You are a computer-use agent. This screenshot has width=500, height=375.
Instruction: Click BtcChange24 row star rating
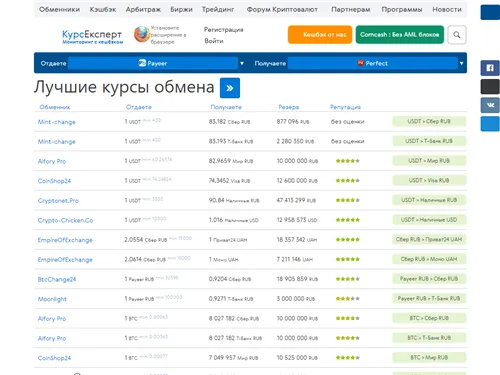(348, 279)
